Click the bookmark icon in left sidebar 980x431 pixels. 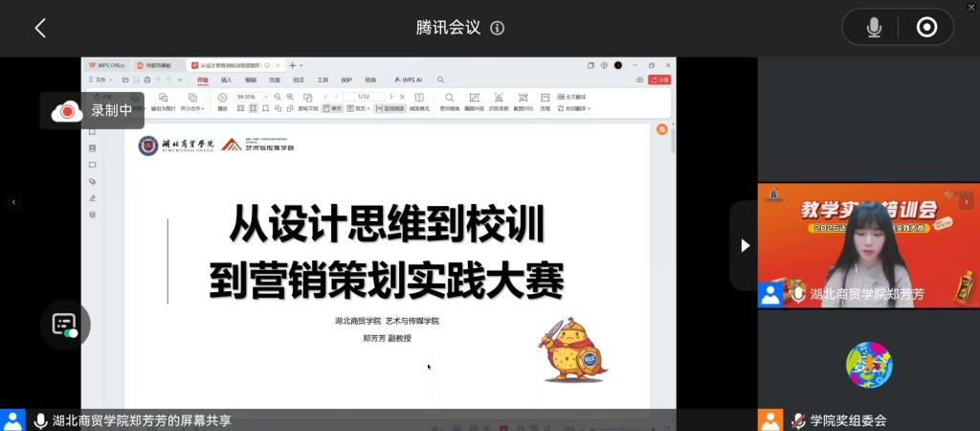(x=93, y=132)
